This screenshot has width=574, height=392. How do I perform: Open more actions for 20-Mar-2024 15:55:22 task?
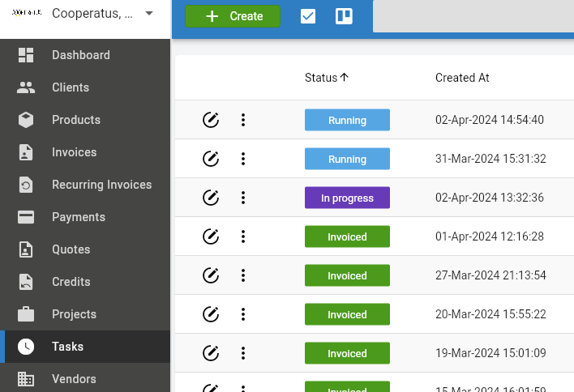coord(243,314)
